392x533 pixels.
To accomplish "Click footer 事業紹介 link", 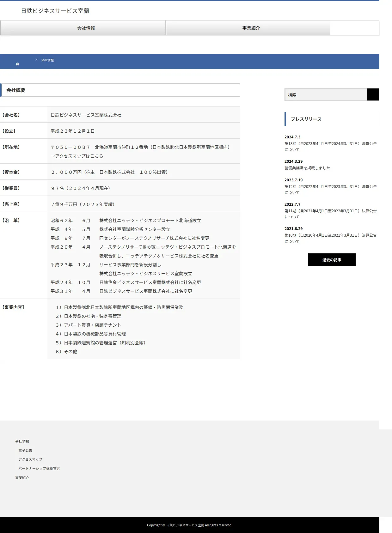I will pos(22,478).
